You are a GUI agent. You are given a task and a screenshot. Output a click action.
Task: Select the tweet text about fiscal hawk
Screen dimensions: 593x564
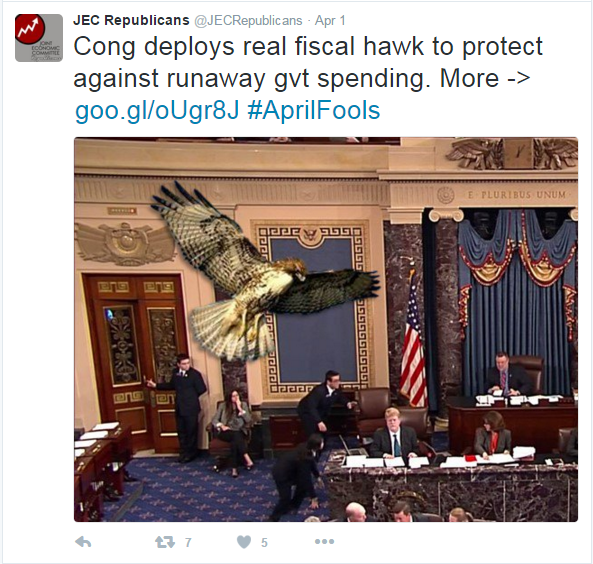pos(308,62)
